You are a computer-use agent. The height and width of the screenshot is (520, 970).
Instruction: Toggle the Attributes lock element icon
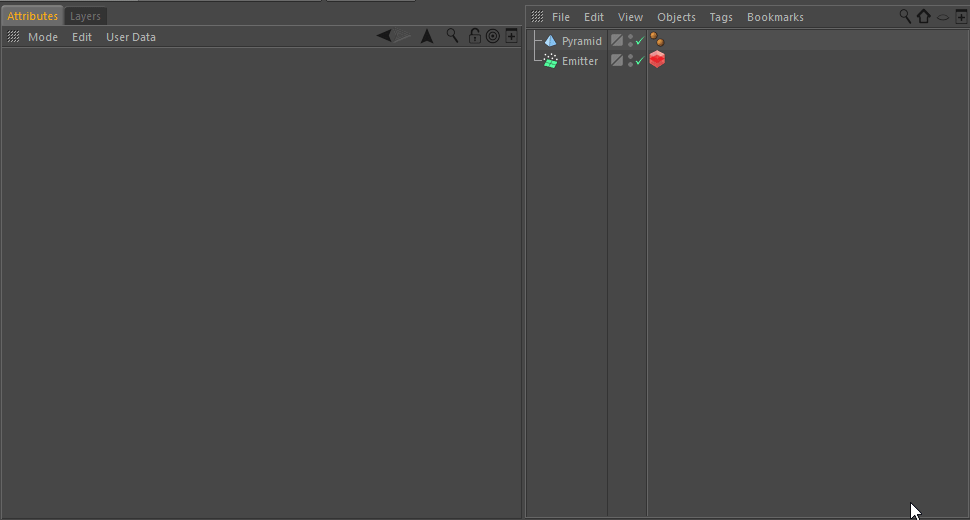pos(474,36)
